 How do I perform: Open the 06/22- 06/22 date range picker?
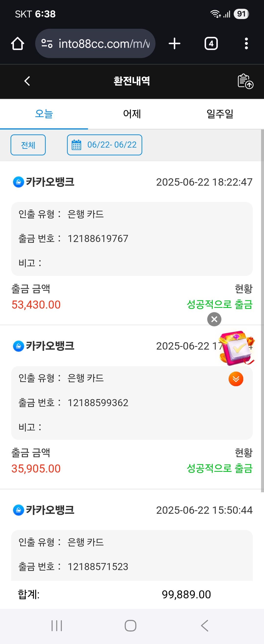coord(104,145)
